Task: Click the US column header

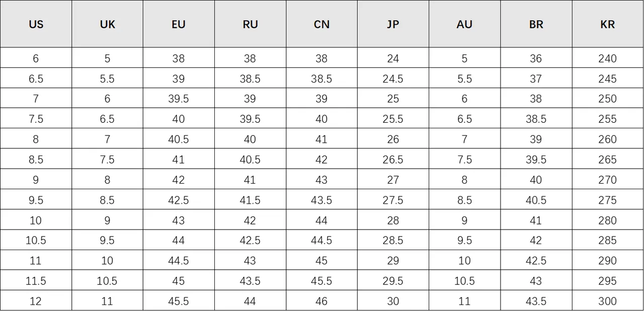Action: click(36, 24)
